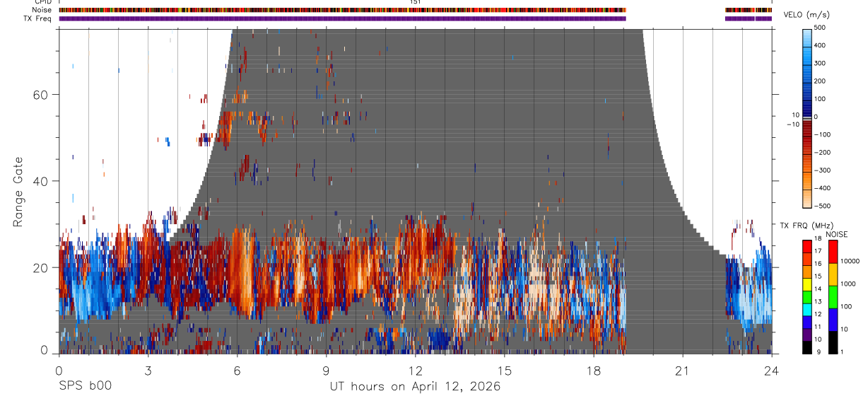Viewport: 868px width, 401px height.
Task: Click the hour 3 tick on time axis
Action: click(x=148, y=370)
